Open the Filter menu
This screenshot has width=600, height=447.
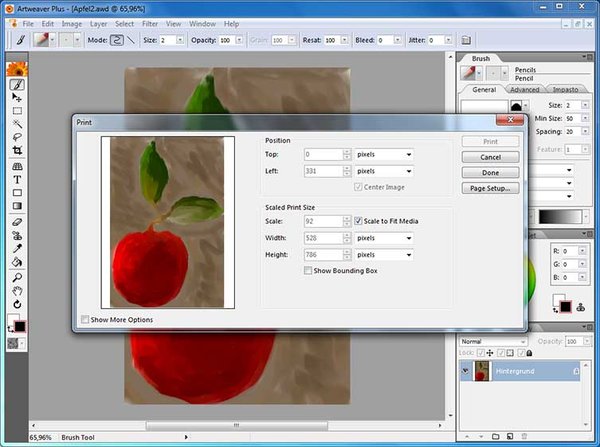point(149,23)
